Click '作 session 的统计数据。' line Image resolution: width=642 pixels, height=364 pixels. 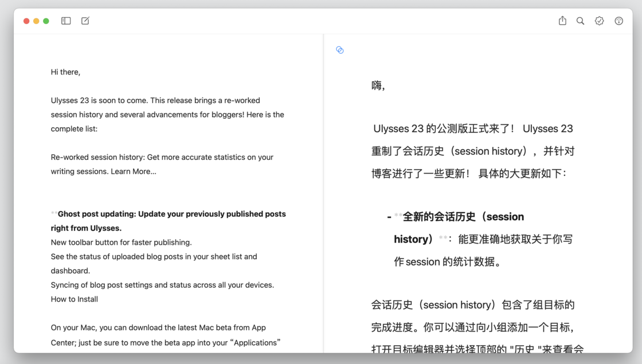coord(448,261)
